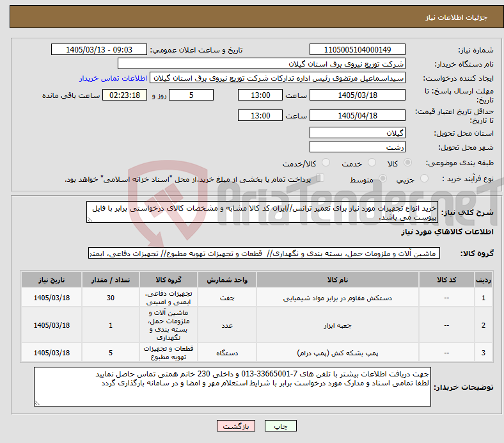Select the دستکش مقاوم table row

(256, 298)
